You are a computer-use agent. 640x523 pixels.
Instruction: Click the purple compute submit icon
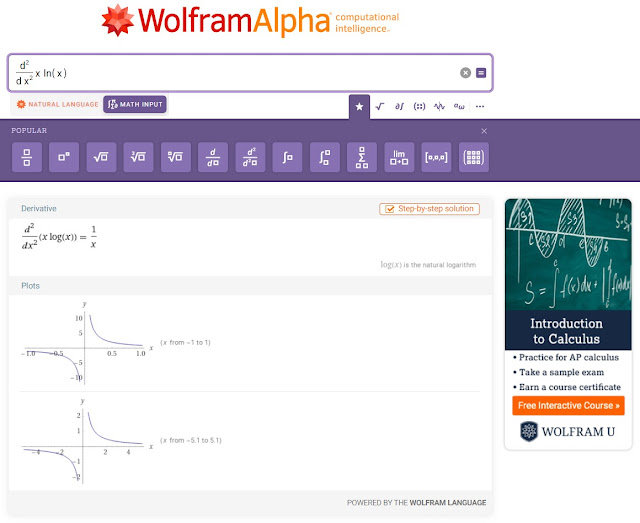click(481, 73)
